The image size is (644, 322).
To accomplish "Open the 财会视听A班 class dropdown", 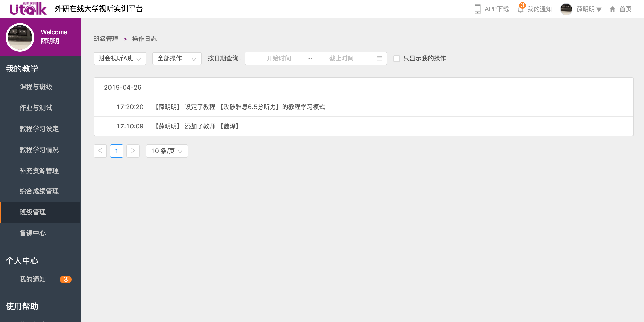I will tap(120, 58).
